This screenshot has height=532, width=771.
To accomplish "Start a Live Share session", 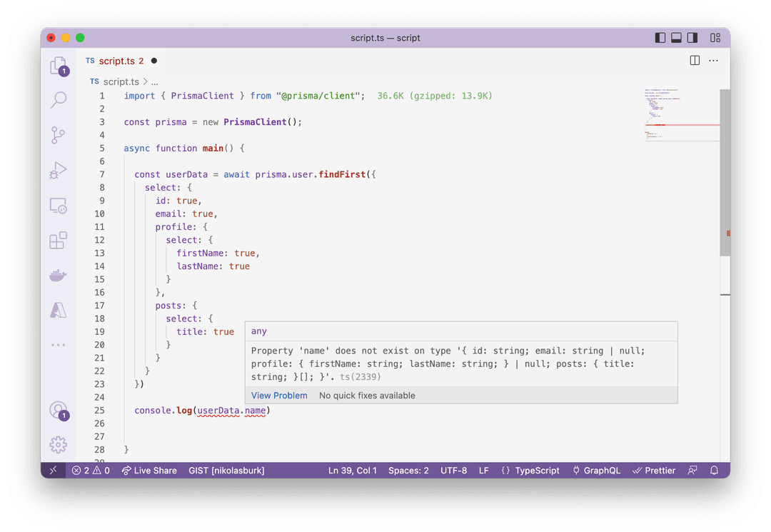I will (149, 470).
